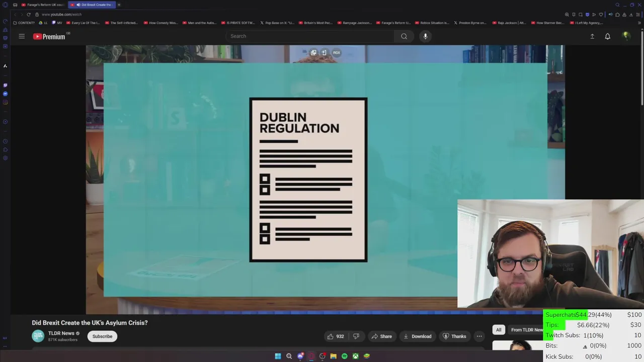Select the All filter chip

pos(499,330)
